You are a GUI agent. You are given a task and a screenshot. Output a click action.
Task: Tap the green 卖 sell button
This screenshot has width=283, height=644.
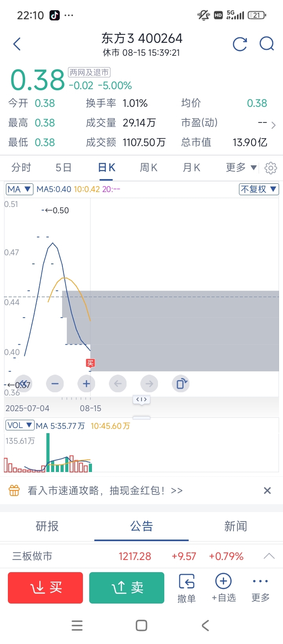pos(127,588)
